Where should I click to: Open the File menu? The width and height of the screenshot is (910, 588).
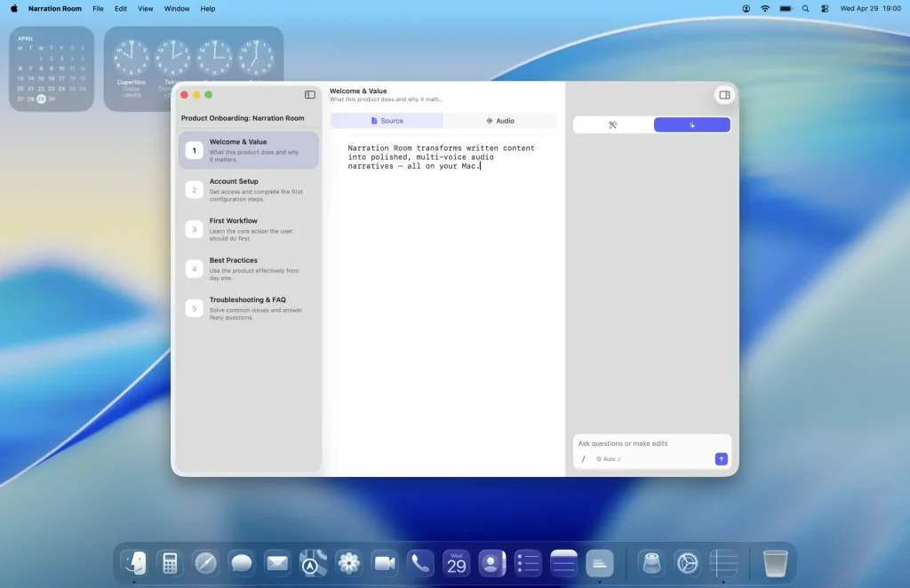(x=98, y=9)
